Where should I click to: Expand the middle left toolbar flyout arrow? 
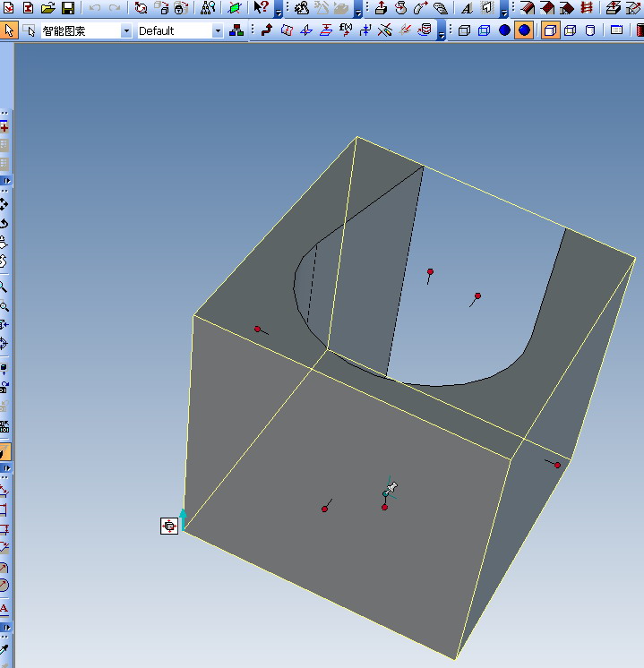[6, 467]
